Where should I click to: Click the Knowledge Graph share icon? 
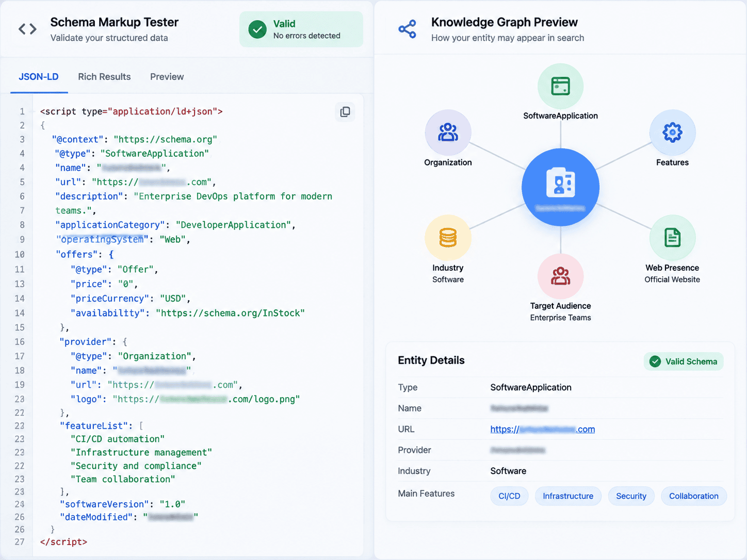point(407,29)
